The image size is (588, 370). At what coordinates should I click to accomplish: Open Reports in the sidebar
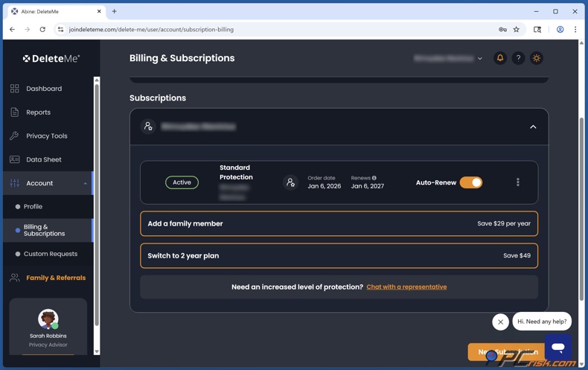(38, 112)
